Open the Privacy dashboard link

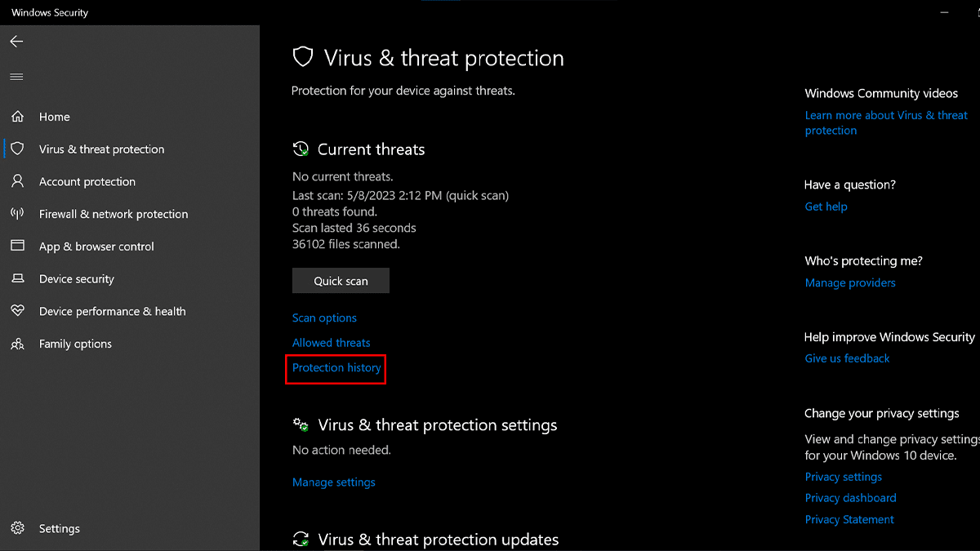[x=850, y=498]
